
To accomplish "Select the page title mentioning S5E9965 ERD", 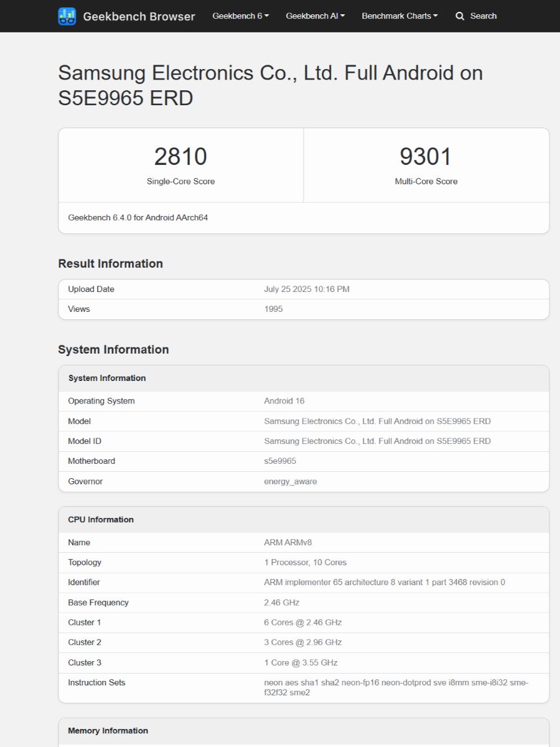I will pyautogui.click(x=271, y=85).
